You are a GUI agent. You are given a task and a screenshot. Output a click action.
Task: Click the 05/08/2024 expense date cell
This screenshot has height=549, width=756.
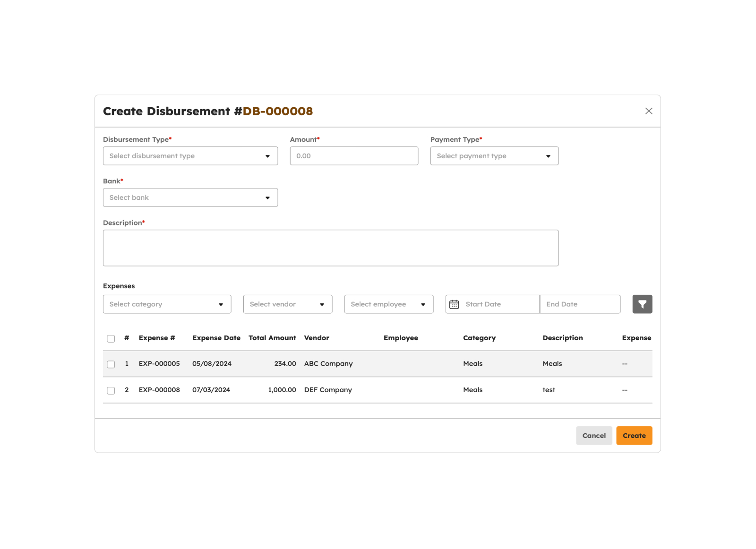click(212, 364)
